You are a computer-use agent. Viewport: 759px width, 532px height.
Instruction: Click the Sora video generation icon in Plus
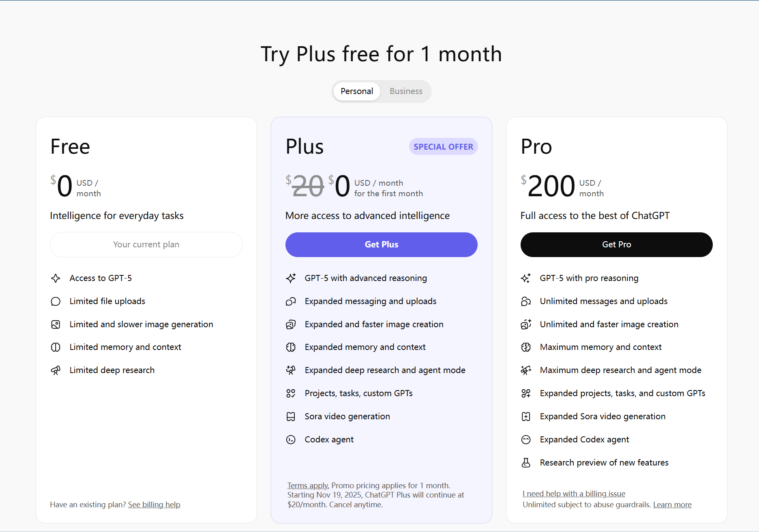click(291, 416)
